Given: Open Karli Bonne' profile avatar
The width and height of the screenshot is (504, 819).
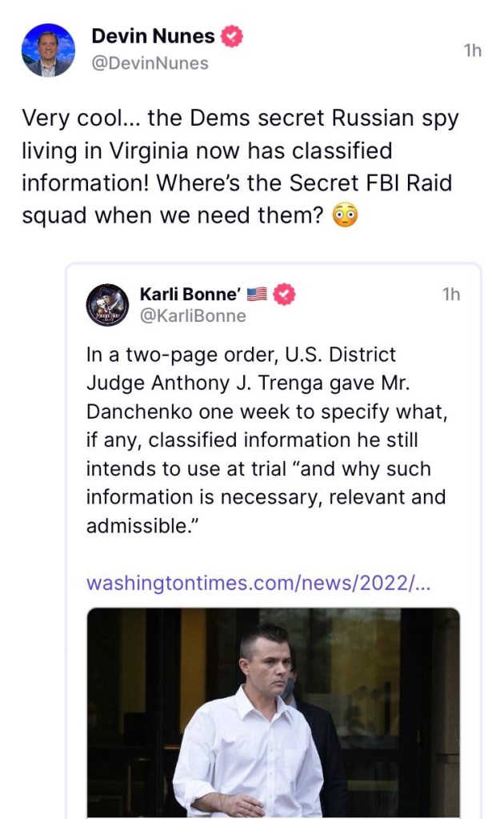Looking at the screenshot, I should tap(107, 304).
